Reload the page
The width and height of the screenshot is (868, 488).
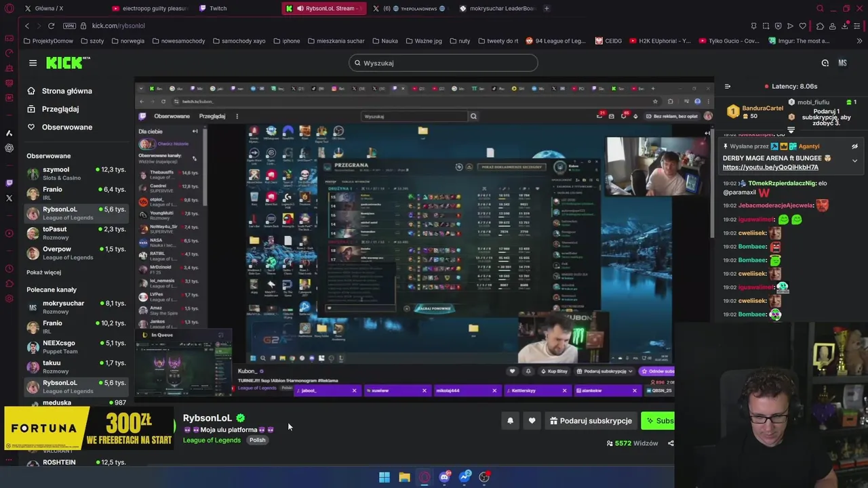coord(51,26)
